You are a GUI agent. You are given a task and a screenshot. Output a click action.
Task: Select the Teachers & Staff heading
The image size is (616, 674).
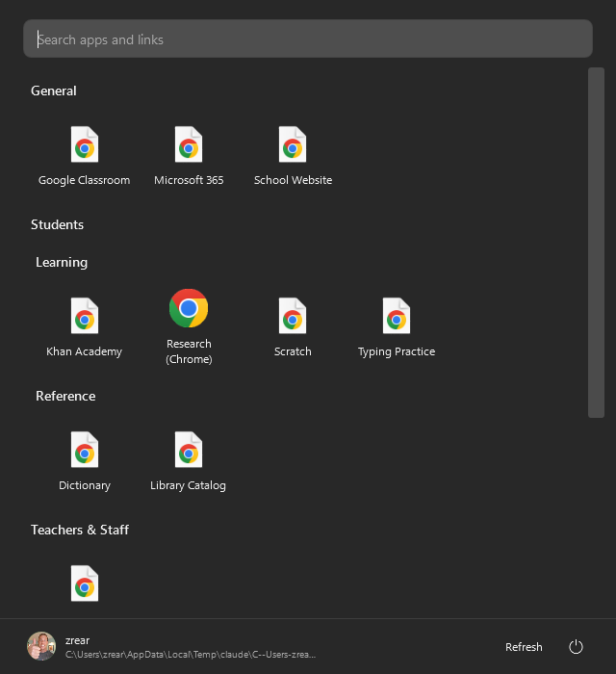pos(80,530)
